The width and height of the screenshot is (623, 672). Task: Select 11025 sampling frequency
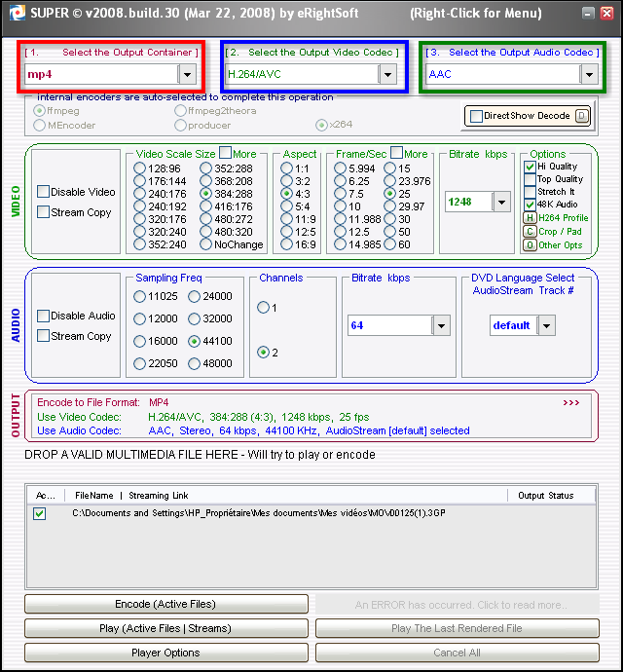click(139, 296)
